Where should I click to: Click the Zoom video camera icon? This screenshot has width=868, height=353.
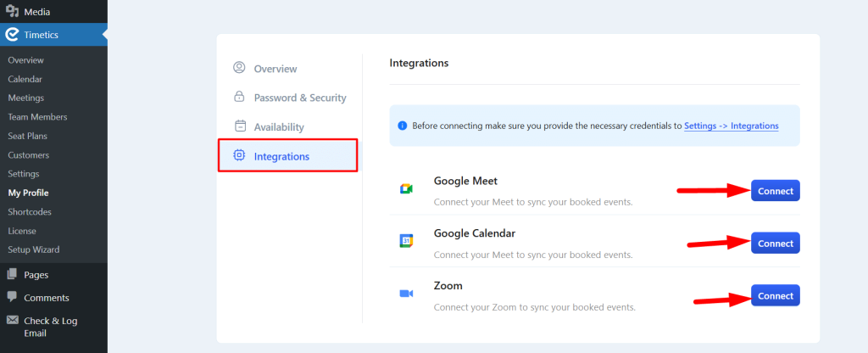pos(406,293)
